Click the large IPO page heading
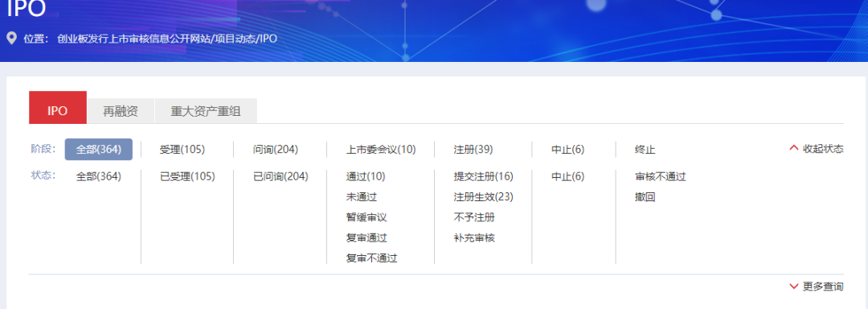Image resolution: width=868 pixels, height=309 pixels. (26, 9)
